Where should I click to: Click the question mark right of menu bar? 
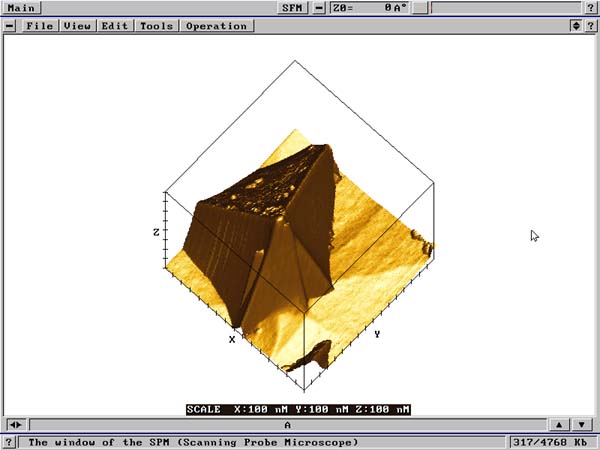(x=591, y=26)
